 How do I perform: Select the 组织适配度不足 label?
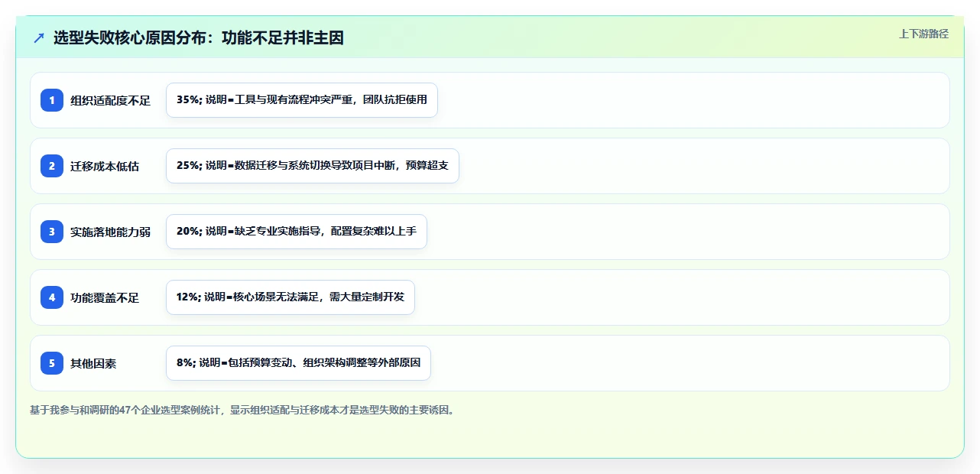click(110, 100)
